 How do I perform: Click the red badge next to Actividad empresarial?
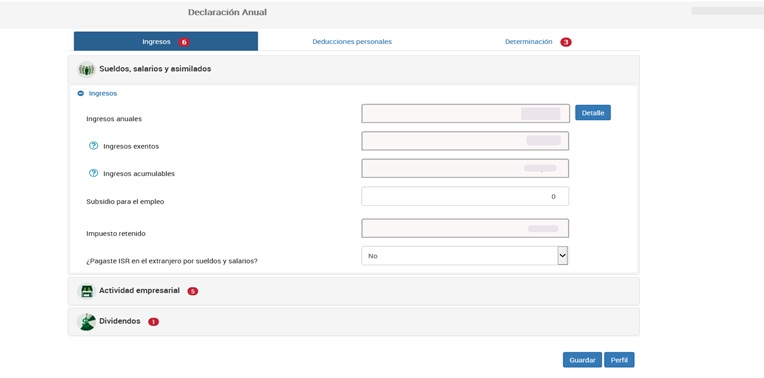(x=193, y=291)
